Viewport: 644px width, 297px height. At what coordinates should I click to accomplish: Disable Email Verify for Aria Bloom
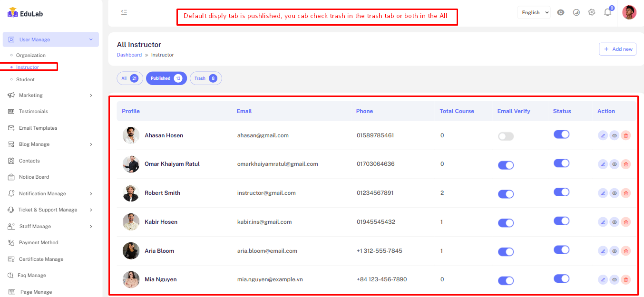(x=506, y=252)
